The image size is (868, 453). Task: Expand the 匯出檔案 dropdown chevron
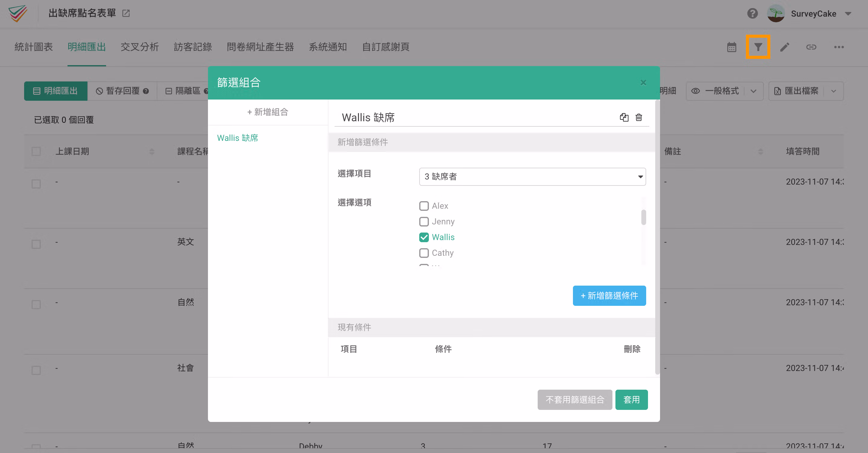[x=834, y=91]
